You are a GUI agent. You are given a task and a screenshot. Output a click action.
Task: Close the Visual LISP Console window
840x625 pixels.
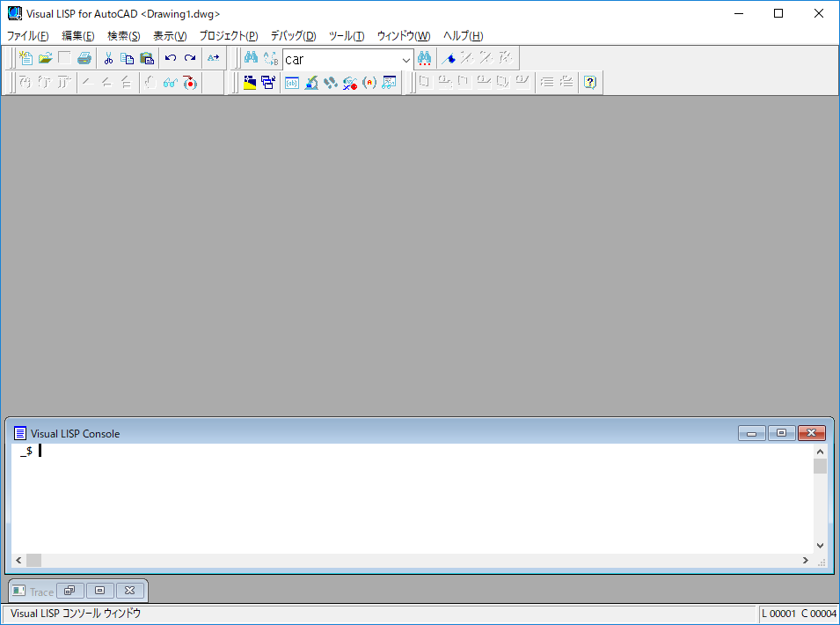[x=812, y=433]
